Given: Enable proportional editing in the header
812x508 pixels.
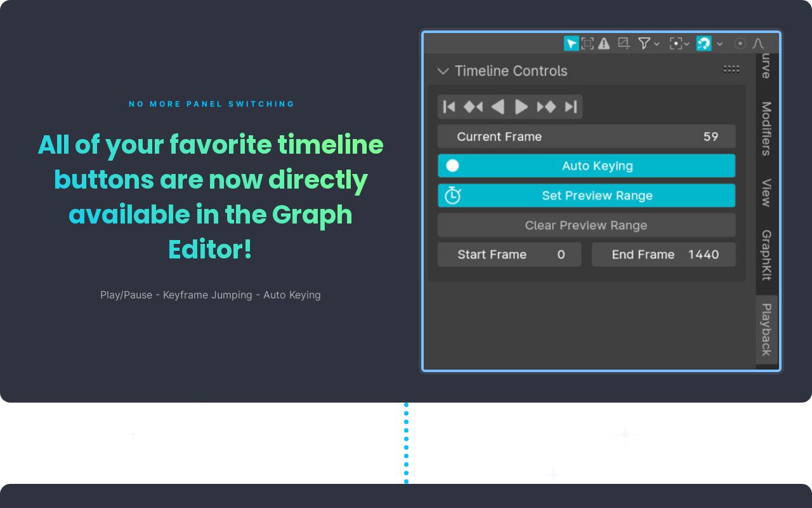Looking at the screenshot, I should tap(740, 43).
